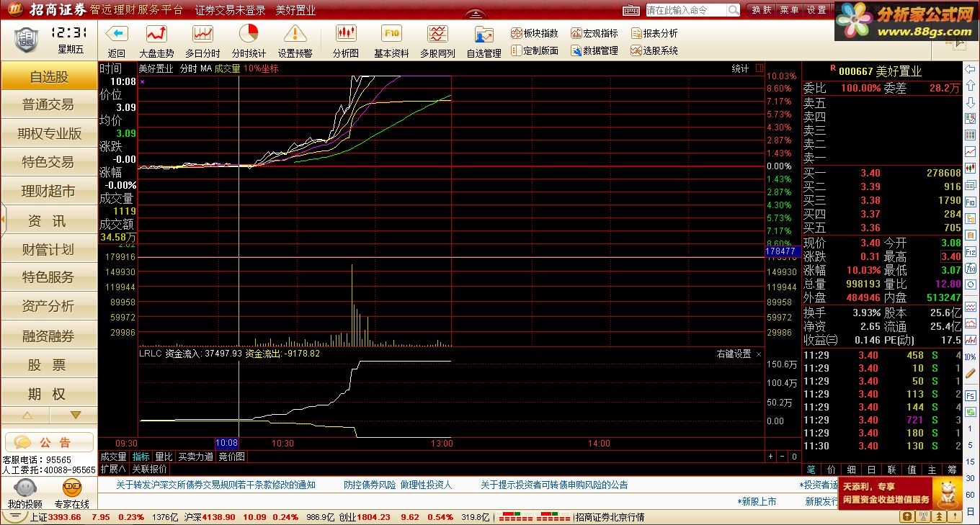Screen dimensions: 980x525
Task: Open the 设置 settings menu
Action: click(x=816, y=10)
